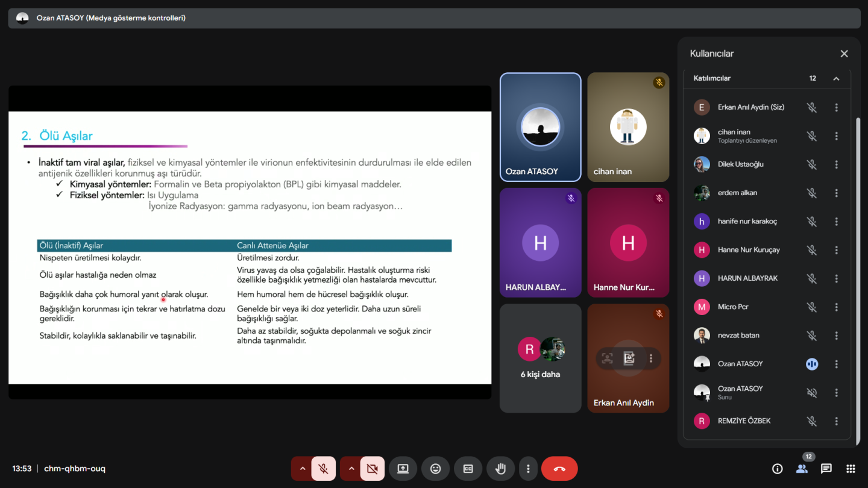Open the activities grid icon
The height and width of the screenshot is (488, 868).
pos(851,469)
